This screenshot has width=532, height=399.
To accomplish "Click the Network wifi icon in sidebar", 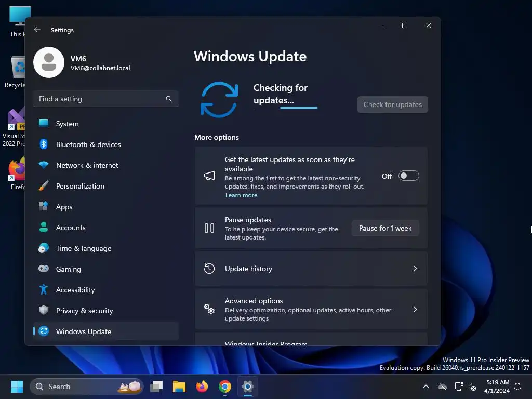I will click(x=44, y=165).
